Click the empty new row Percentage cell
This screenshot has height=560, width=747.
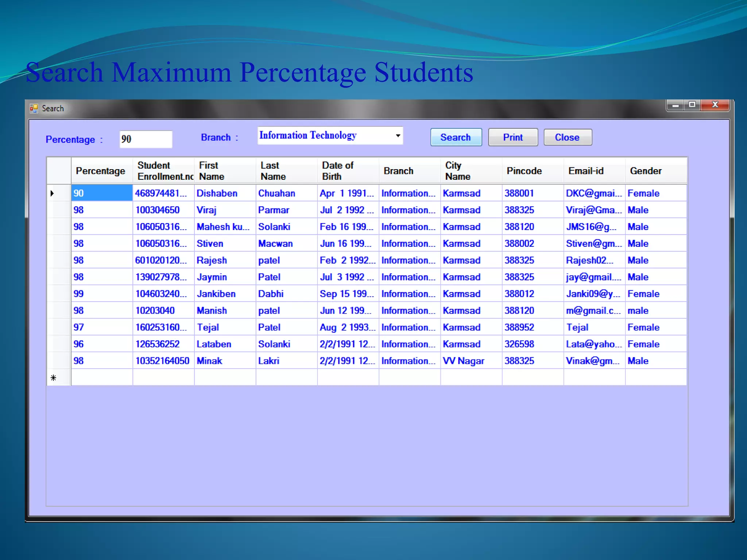102,377
